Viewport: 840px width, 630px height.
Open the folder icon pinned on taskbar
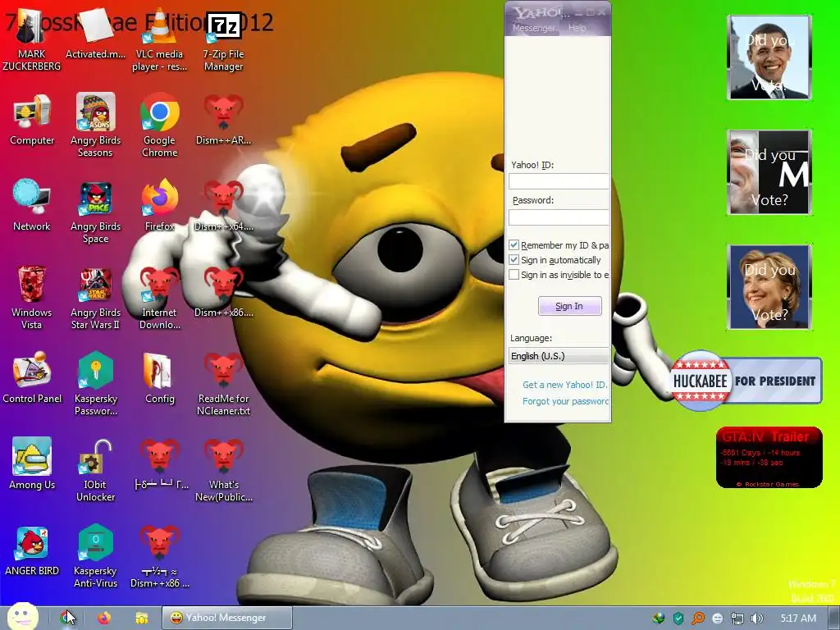pos(141,619)
